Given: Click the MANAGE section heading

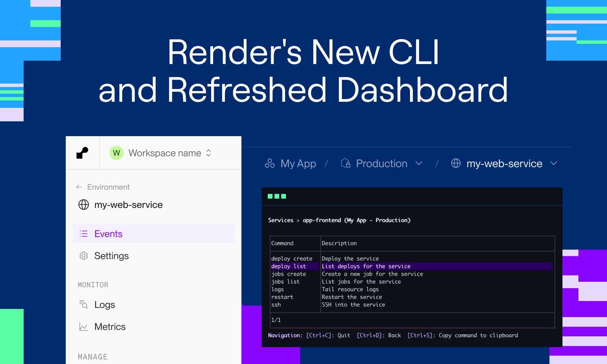Looking at the screenshot, I should (x=93, y=357).
